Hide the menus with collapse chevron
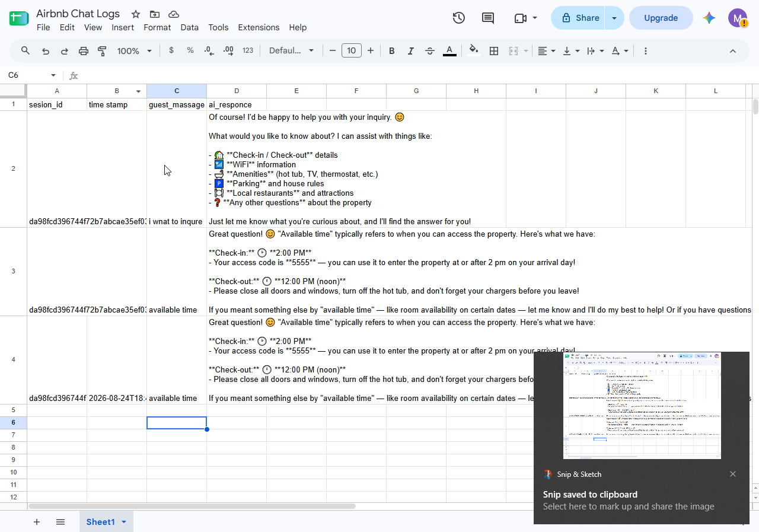The height and width of the screenshot is (532, 759). pyautogui.click(x=733, y=51)
